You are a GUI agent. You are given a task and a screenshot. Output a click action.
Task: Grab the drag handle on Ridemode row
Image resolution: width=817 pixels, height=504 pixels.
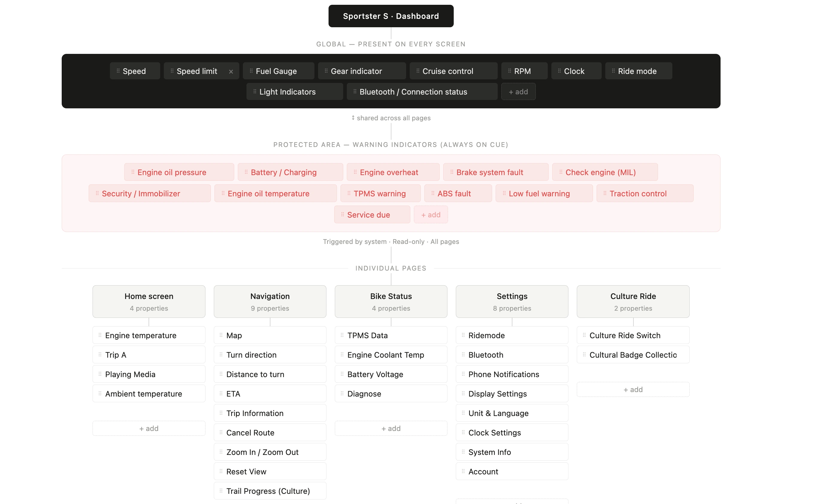tap(463, 335)
